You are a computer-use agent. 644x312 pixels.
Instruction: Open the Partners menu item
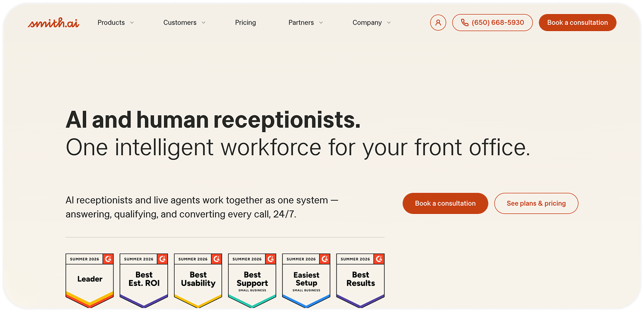[301, 23]
